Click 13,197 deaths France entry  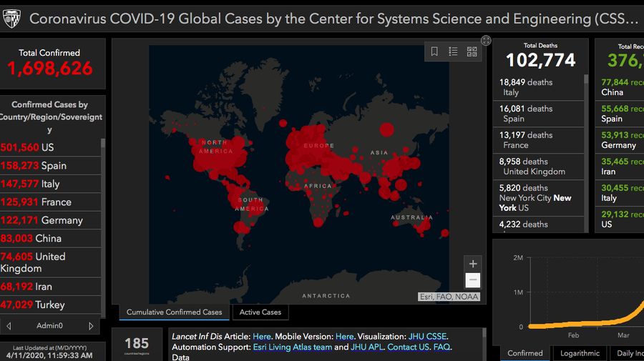538,140
